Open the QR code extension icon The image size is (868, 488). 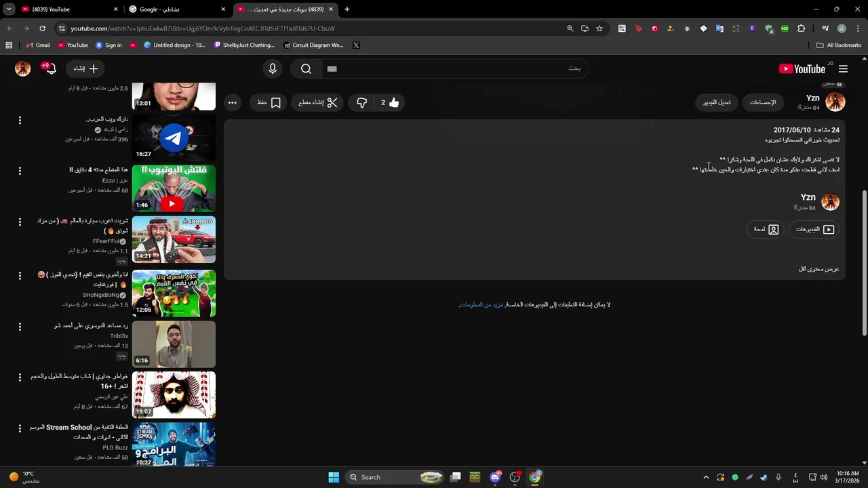tap(622, 28)
